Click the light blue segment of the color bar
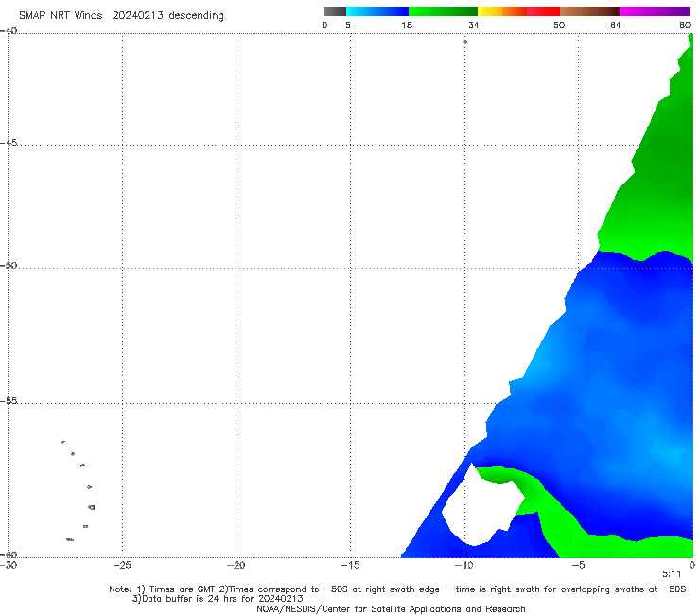 click(x=377, y=11)
